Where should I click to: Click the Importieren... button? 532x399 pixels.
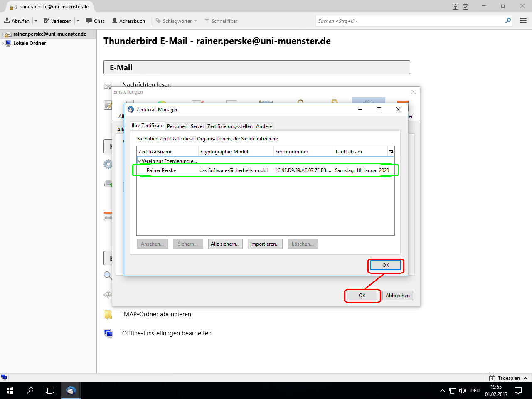[x=265, y=244]
